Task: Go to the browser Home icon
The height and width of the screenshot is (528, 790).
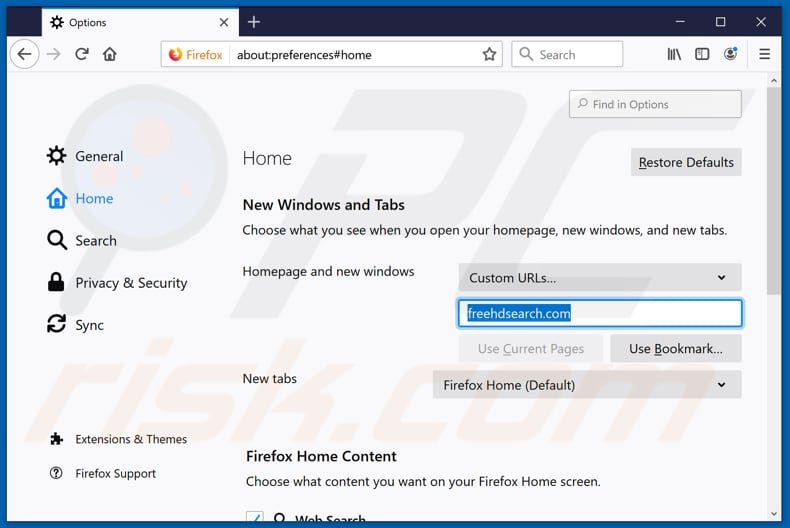Action: click(110, 54)
